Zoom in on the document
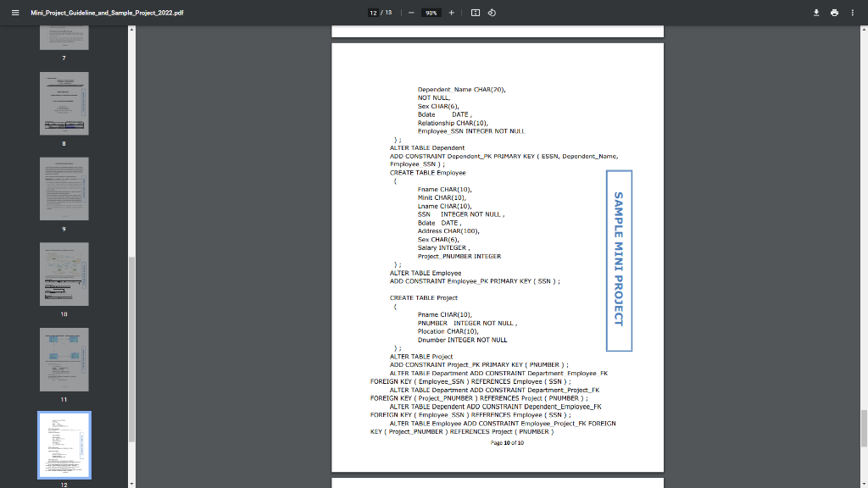This screenshot has width=868, height=488. coord(451,13)
